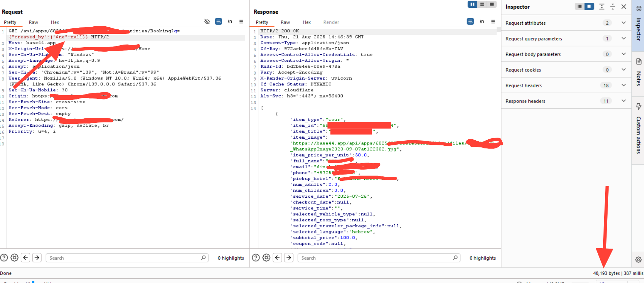Go to previous match in Request search

tap(26, 258)
